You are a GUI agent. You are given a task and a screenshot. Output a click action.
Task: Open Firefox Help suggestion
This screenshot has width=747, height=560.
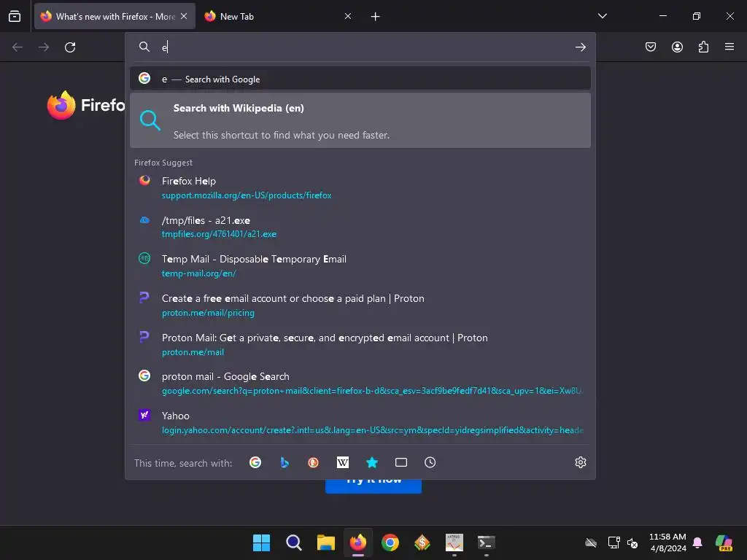click(x=360, y=187)
